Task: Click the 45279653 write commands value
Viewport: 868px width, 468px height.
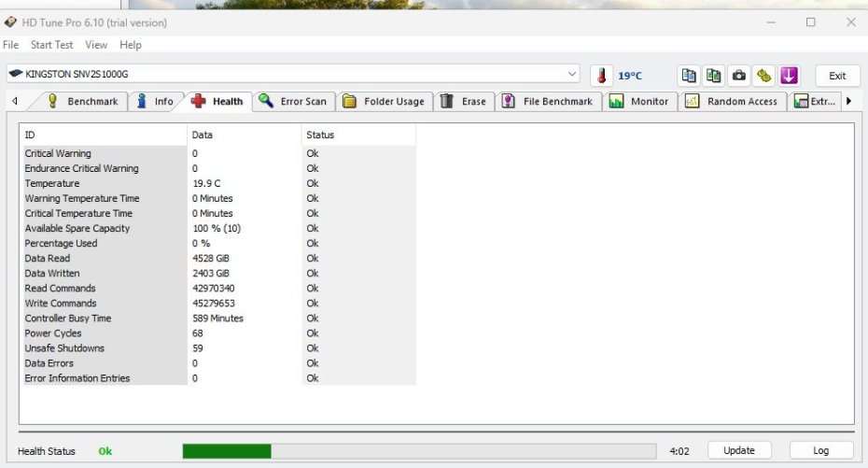Action: coord(214,303)
